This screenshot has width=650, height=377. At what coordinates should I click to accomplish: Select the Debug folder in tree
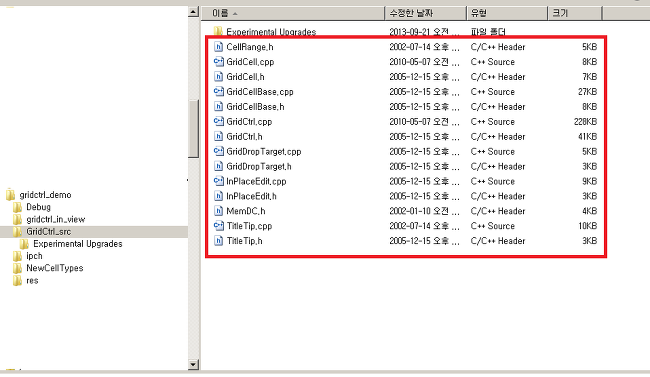click(x=39, y=207)
